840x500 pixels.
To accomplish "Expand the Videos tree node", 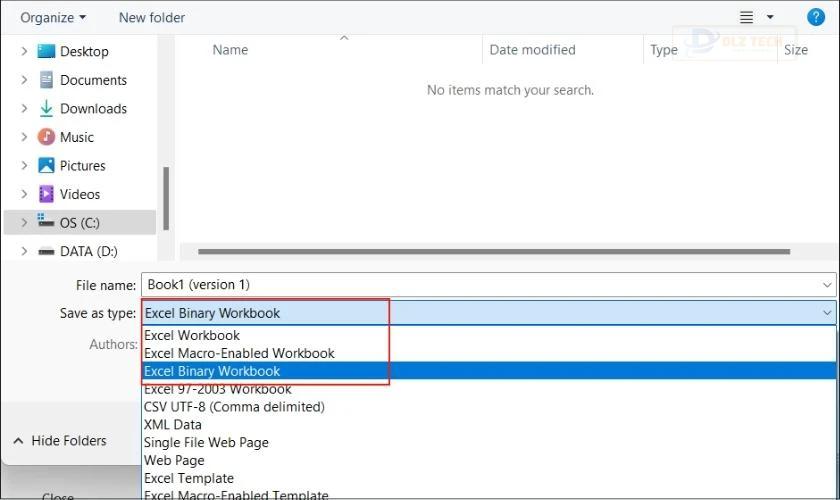I will click(x=24, y=194).
